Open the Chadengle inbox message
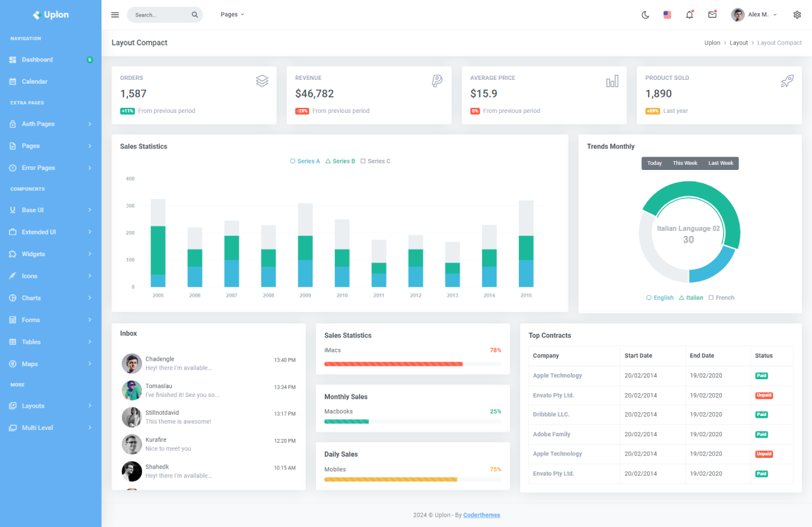This screenshot has width=812, height=527. coord(209,363)
